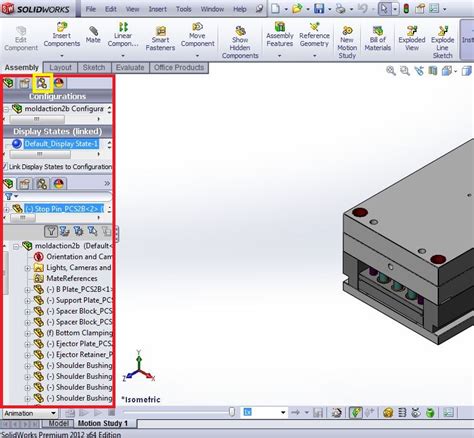Click the Insert Components icon
Image resolution: width=474 pixels, height=438 pixels.
[x=62, y=26]
